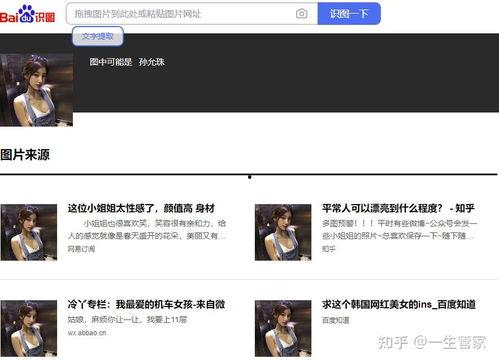This screenshot has width=499, height=363.
Task: Click the 图片来源 heading
Action: pyautogui.click(x=25, y=155)
